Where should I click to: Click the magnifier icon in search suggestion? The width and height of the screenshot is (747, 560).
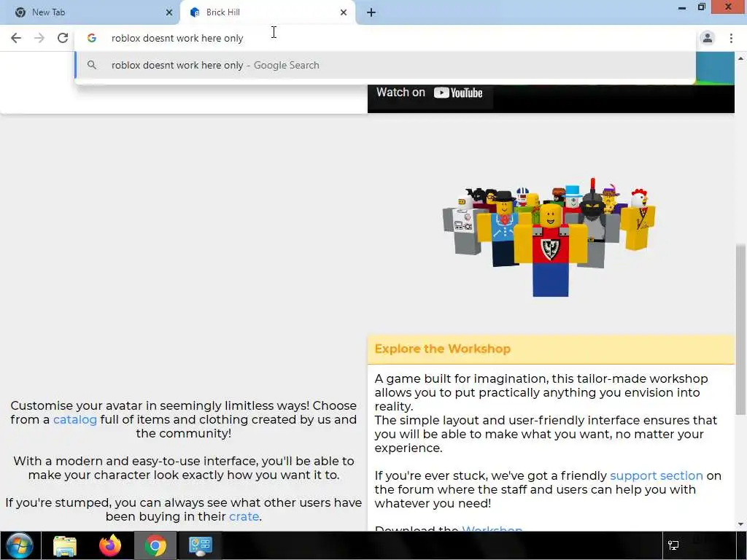tap(92, 65)
